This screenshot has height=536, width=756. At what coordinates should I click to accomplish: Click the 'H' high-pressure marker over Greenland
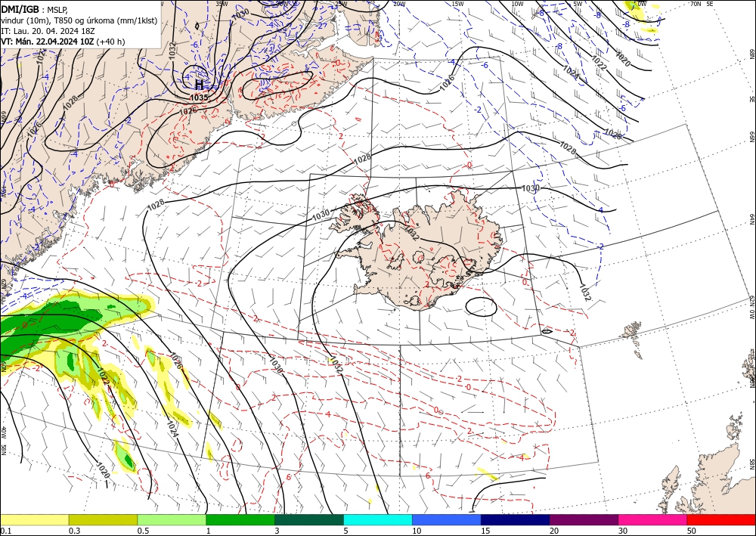click(x=199, y=85)
